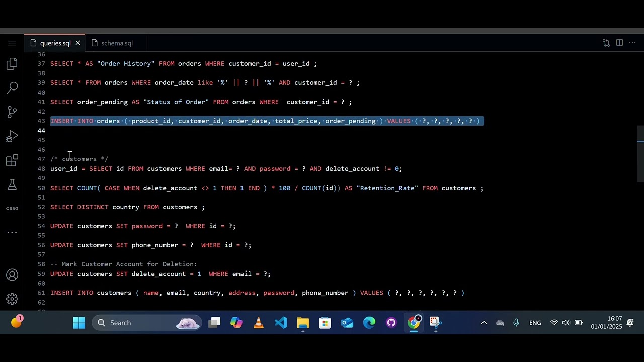Screen dimensions: 644x362
Task: Open File Explorer from taskbar
Action: click(x=303, y=323)
